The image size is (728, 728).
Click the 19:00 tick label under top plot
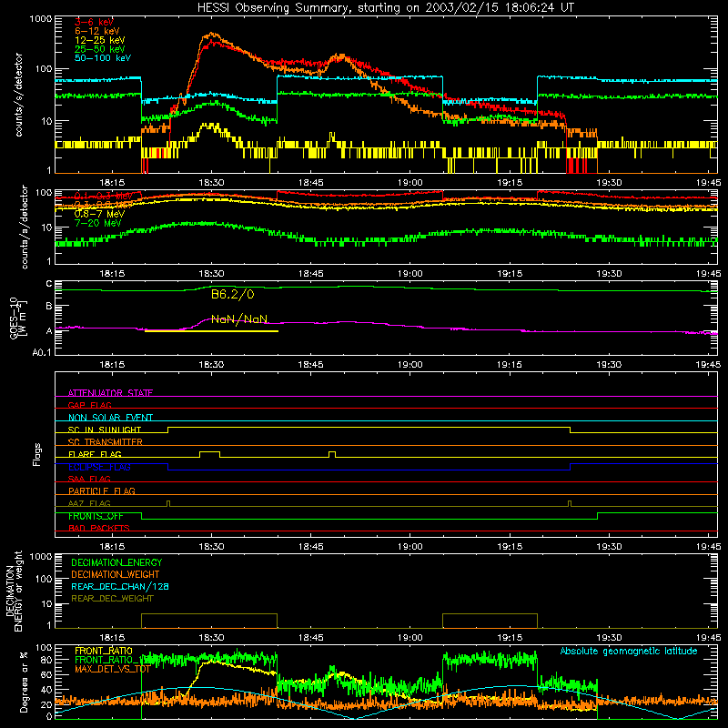[410, 183]
